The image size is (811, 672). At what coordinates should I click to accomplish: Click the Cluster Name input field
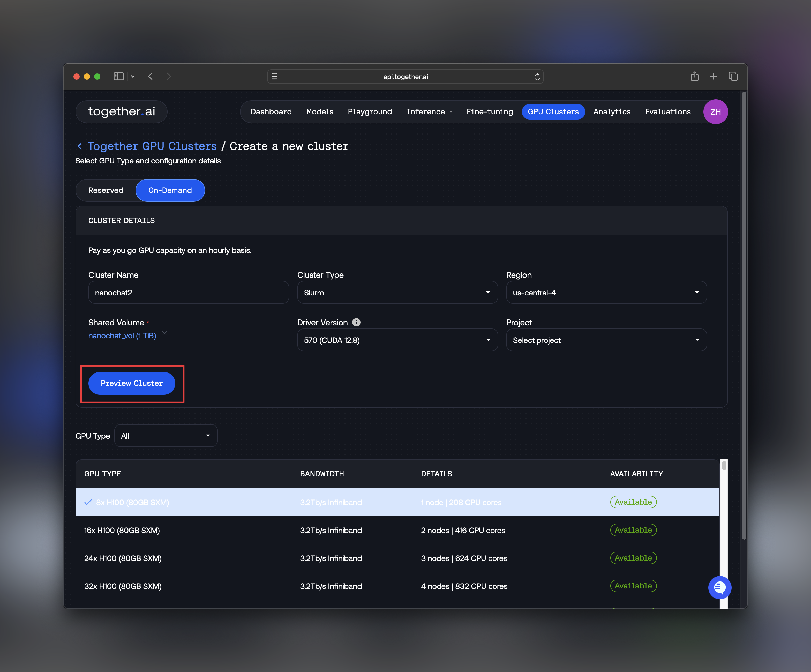click(x=189, y=292)
